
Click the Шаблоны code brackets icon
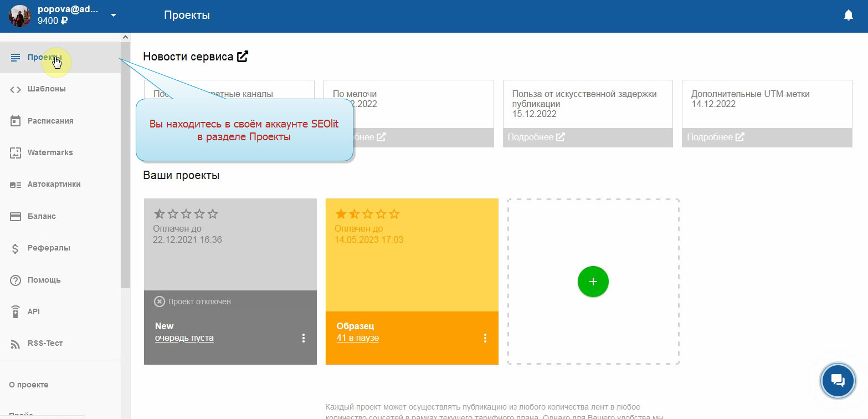point(16,89)
